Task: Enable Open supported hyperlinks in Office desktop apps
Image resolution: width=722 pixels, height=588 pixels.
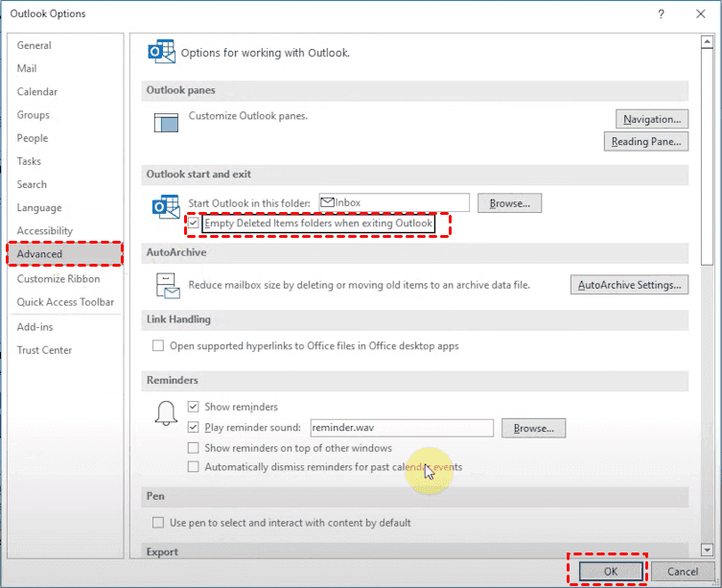Action: (158, 345)
